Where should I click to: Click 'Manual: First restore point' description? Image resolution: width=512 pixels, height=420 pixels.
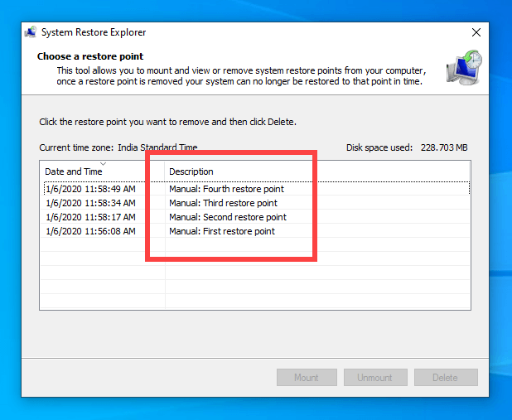(222, 231)
